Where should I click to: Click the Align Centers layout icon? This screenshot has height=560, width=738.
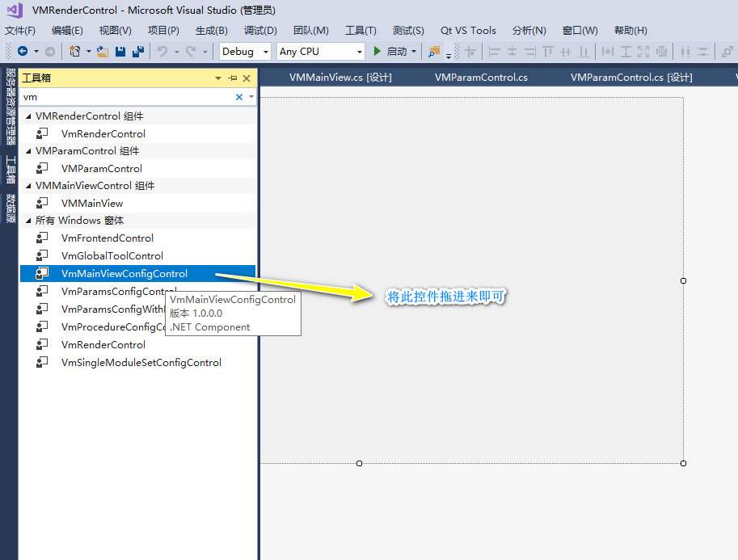(x=512, y=51)
